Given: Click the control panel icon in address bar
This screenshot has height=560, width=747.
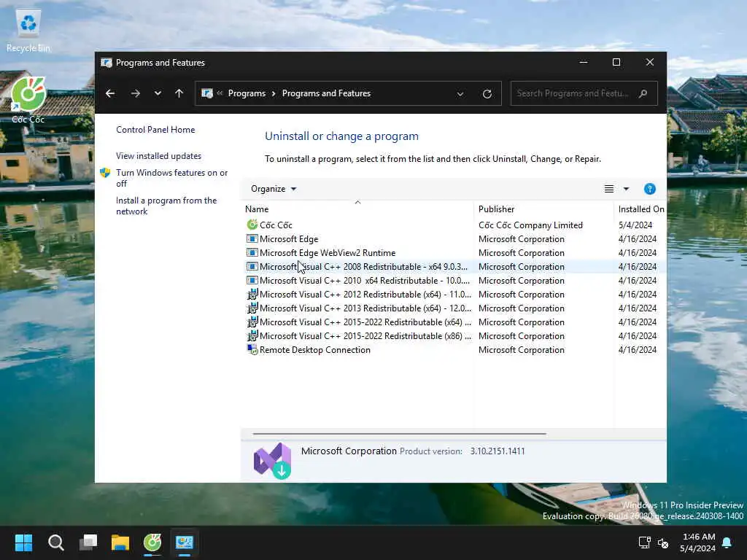Looking at the screenshot, I should pyautogui.click(x=206, y=93).
